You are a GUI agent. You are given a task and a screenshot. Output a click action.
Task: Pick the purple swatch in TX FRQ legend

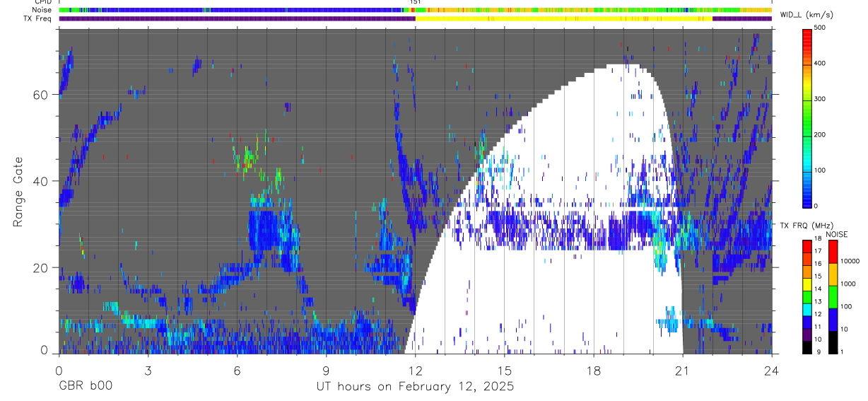(807, 333)
